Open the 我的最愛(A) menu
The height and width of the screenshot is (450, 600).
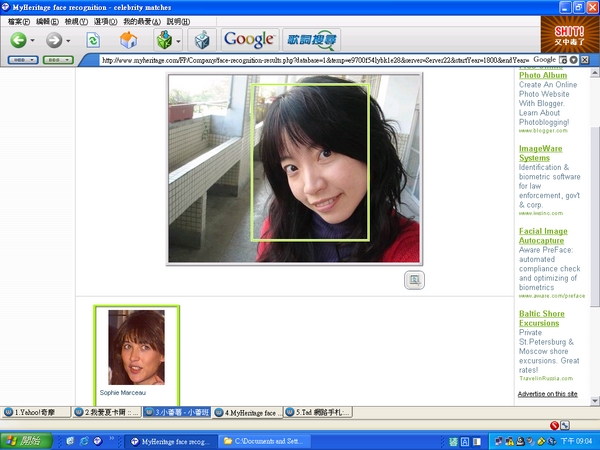click(142, 21)
